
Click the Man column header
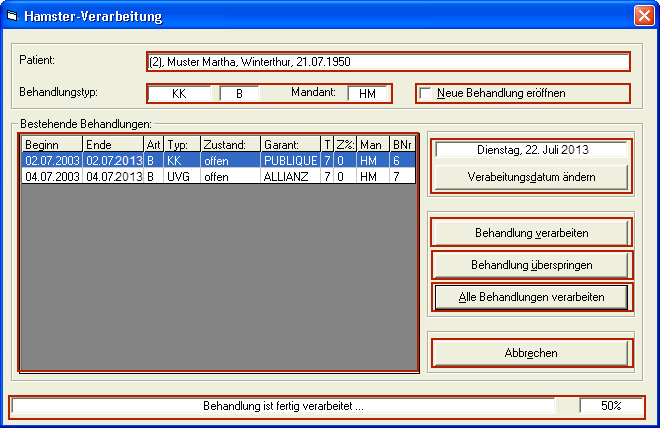pyautogui.click(x=373, y=144)
